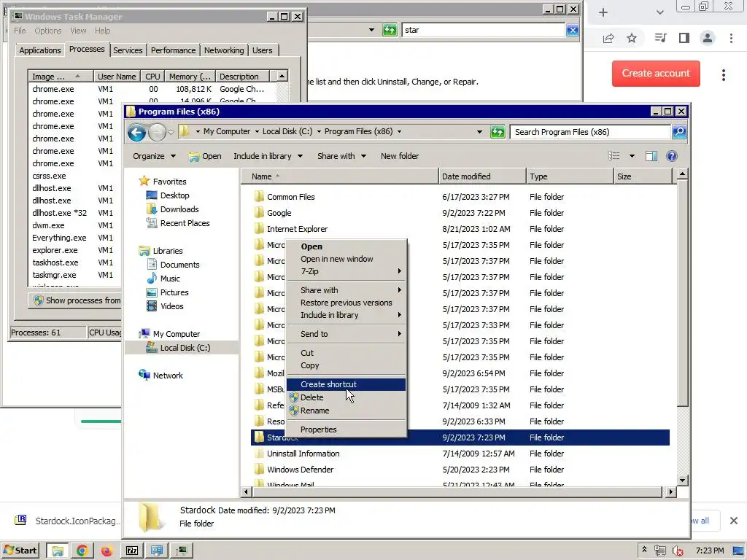Click the Stardock folder icon
Viewport: 747px width, 560px height.
tap(259, 437)
